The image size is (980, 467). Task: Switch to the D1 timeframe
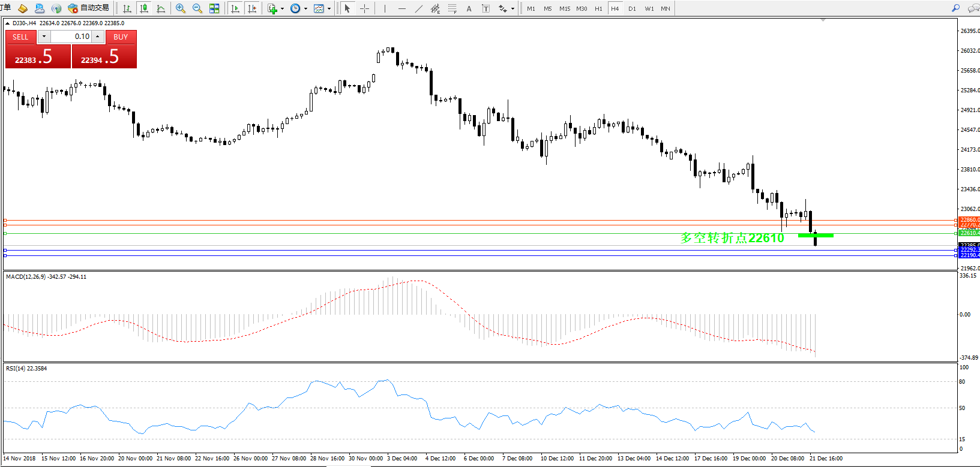click(632, 8)
